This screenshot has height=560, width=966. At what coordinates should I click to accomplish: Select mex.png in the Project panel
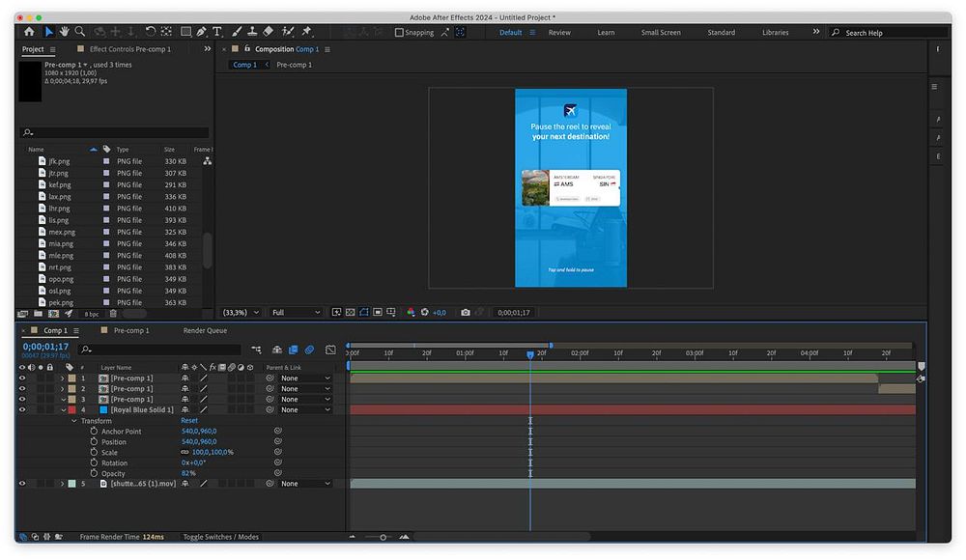[62, 232]
